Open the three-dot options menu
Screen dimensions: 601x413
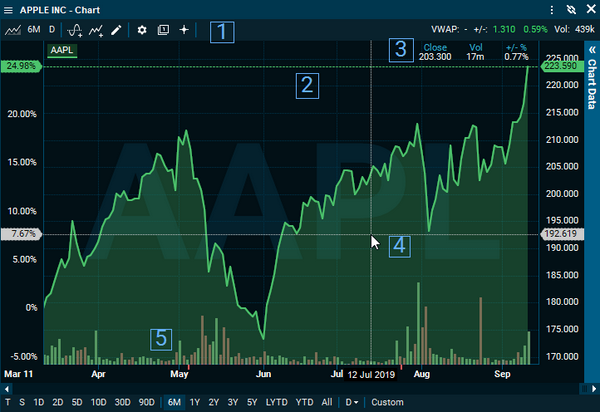click(x=552, y=10)
